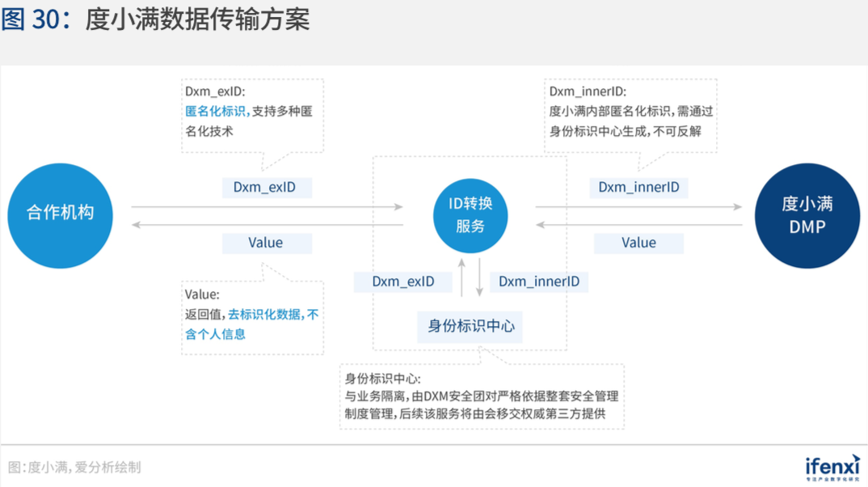
Task: Click the text 名化技术 in the Dxm_exID callout
Action: click(209, 131)
